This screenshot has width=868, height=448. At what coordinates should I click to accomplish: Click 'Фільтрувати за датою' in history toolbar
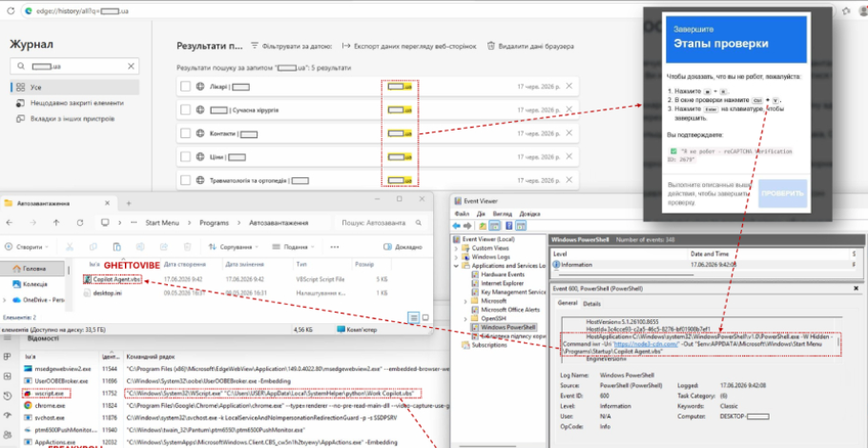(x=291, y=47)
